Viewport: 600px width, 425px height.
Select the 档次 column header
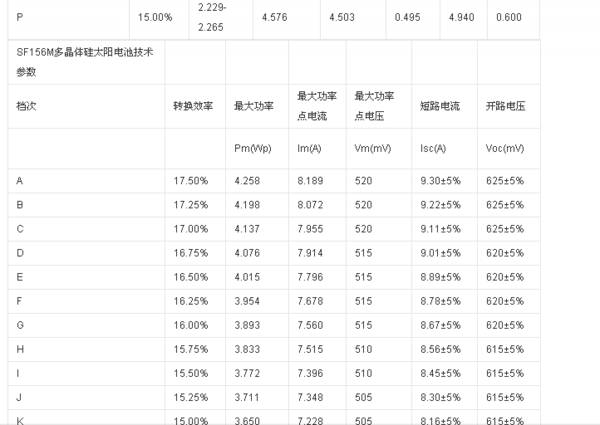pos(26,106)
